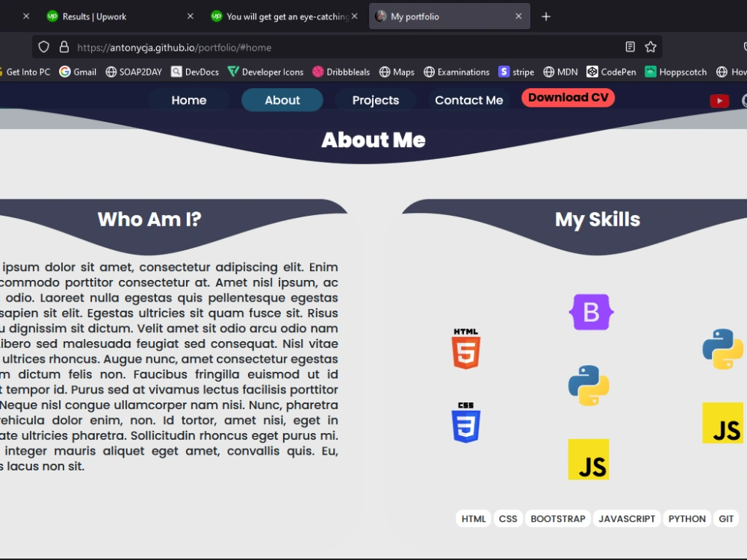The width and height of the screenshot is (747, 560).
Task: Bookmark this page with the star icon
Action: pos(651,46)
